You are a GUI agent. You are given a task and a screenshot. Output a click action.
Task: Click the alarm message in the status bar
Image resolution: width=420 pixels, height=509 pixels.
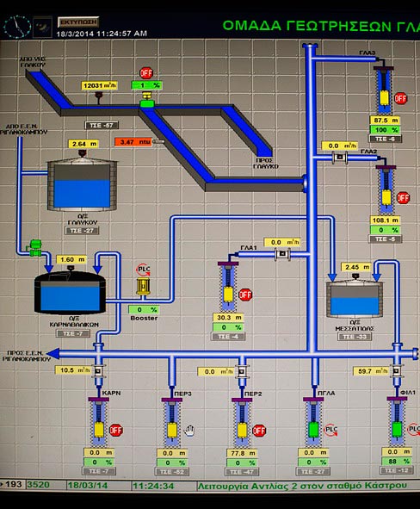(302, 486)
